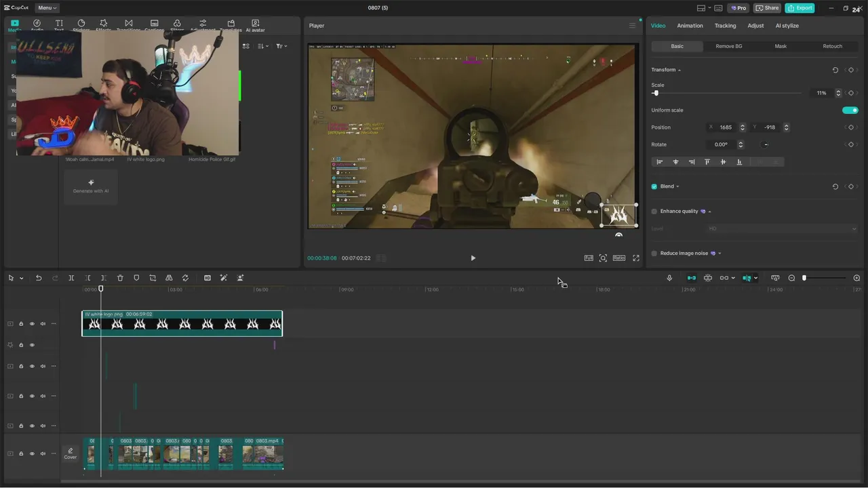The width and height of the screenshot is (868, 488).
Task: Open the preview axis dropdown arrow
Action: [755, 278]
